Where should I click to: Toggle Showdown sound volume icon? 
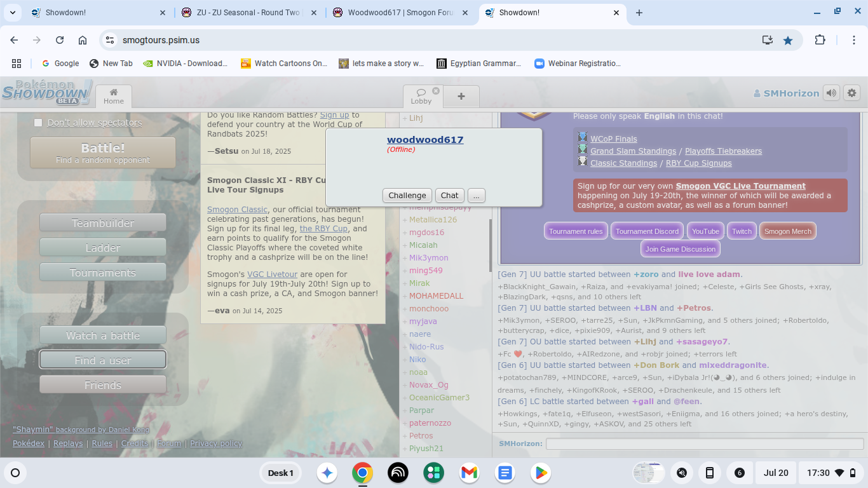pos(831,93)
